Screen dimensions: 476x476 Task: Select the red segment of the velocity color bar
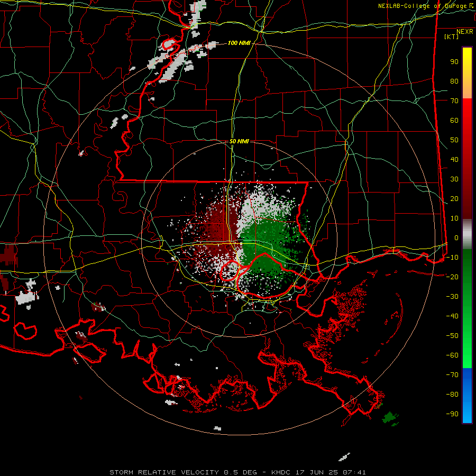(x=467, y=159)
